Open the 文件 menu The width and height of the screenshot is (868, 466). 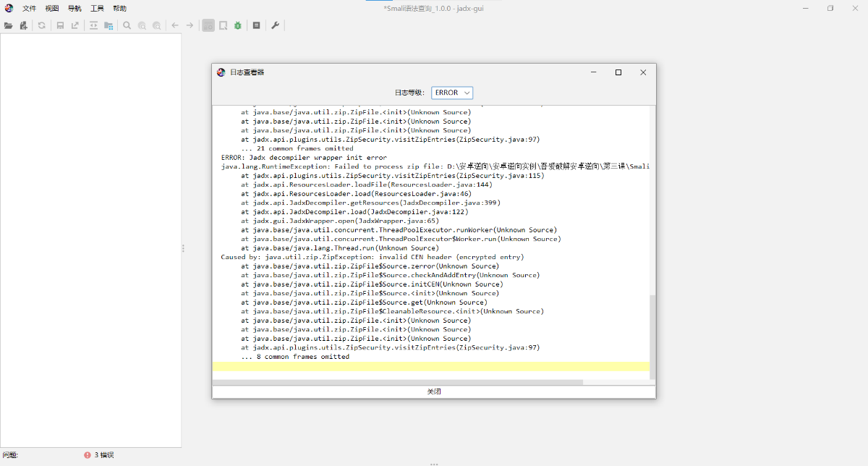click(29, 9)
